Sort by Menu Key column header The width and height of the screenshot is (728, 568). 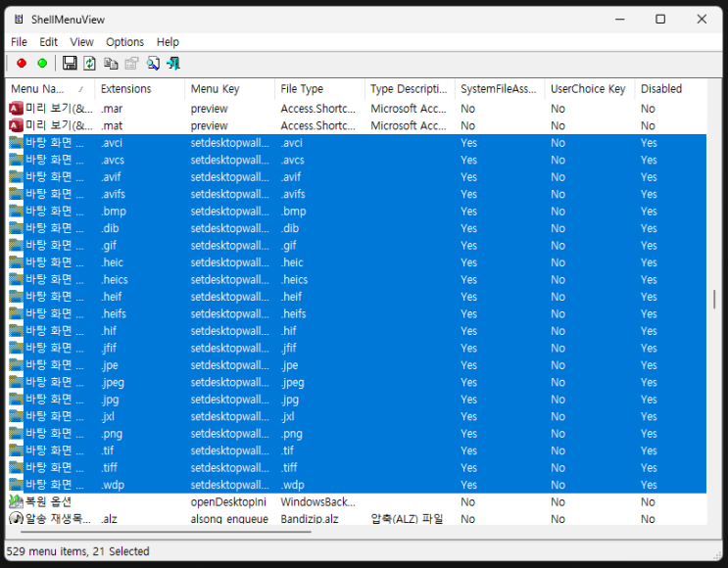pos(229,89)
